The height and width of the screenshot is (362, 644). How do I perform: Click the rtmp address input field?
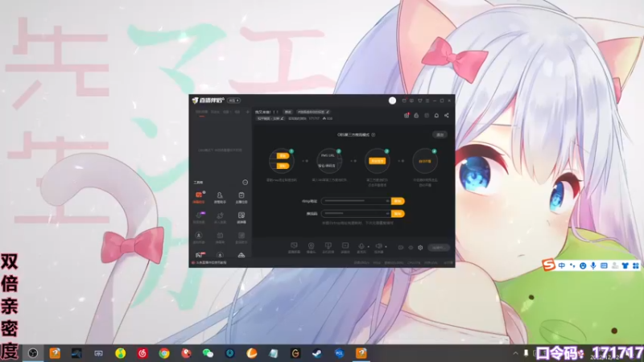click(x=356, y=201)
